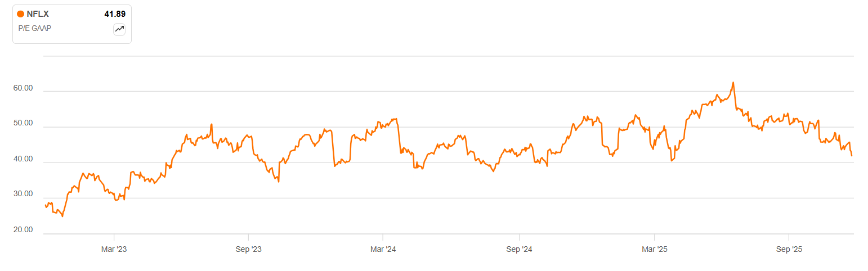Click the Sep '24 axis label
Viewport: 868px width, 271px height.
point(520,249)
